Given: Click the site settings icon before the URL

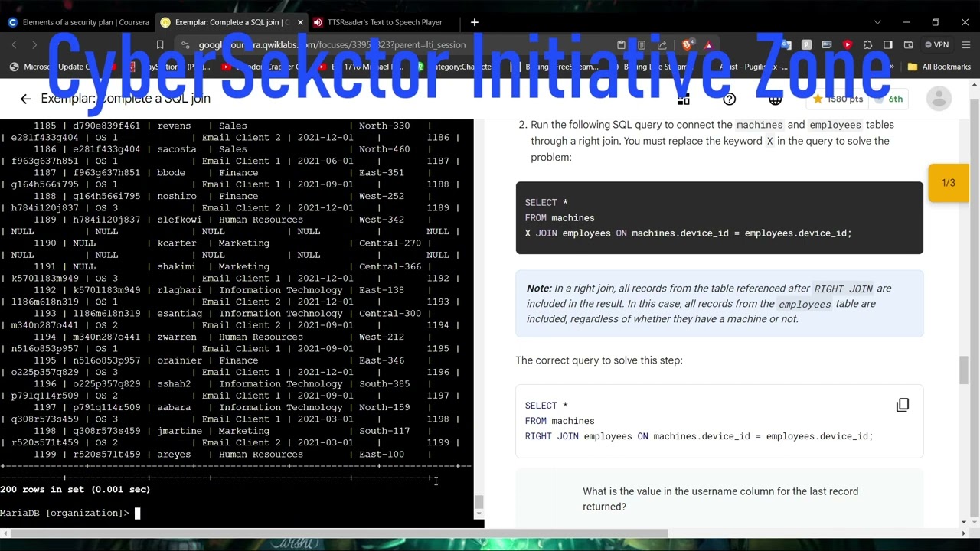Looking at the screenshot, I should point(185,45).
